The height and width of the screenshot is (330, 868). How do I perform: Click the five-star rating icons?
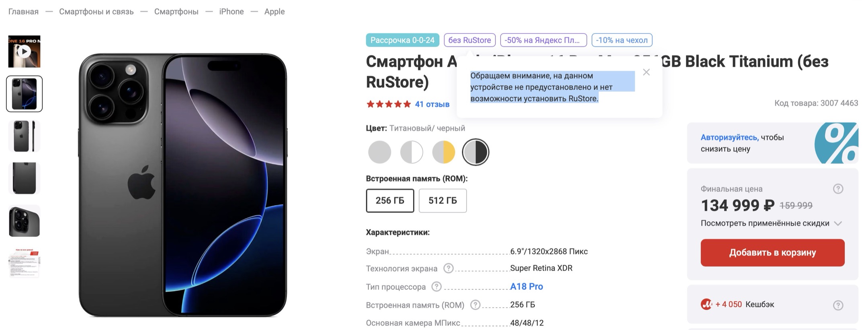pos(388,104)
